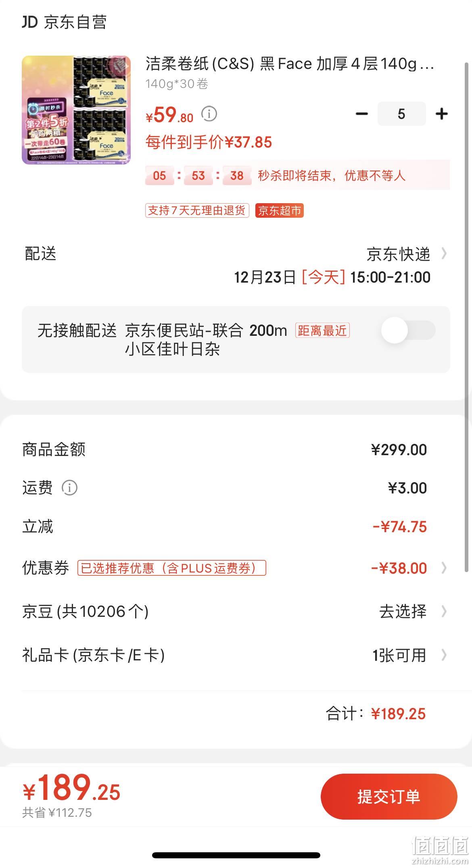Expand the 京东快递 delivery options chevron

tap(444, 254)
